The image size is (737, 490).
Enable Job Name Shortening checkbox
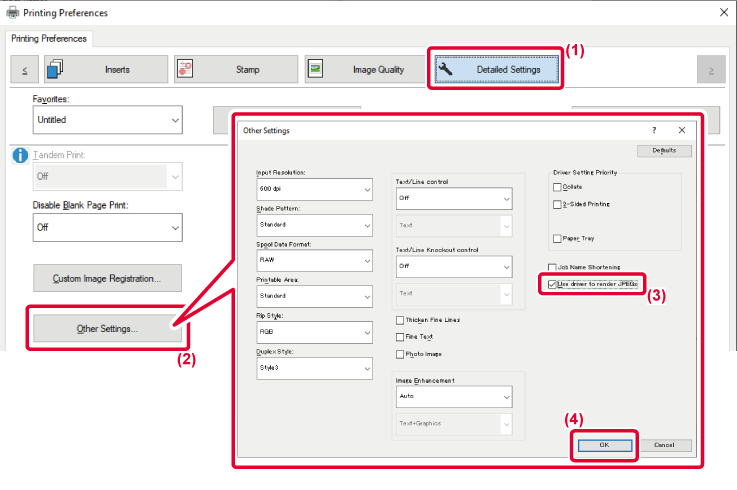tap(552, 267)
